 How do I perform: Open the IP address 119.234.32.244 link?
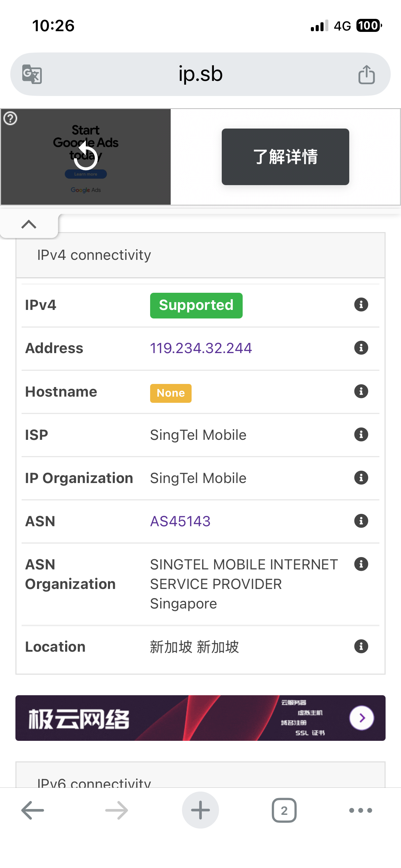pyautogui.click(x=201, y=348)
